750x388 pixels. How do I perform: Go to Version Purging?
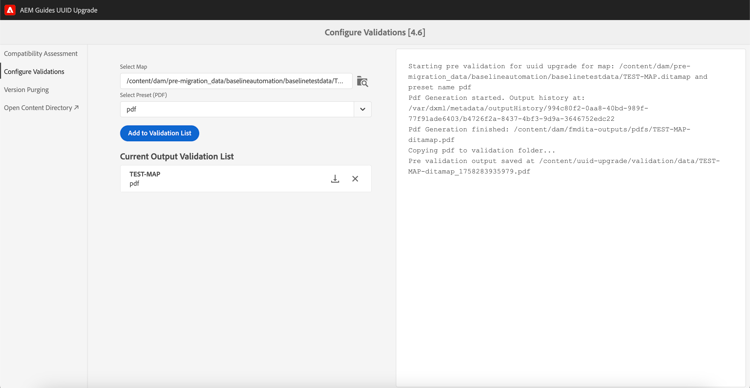click(x=26, y=90)
